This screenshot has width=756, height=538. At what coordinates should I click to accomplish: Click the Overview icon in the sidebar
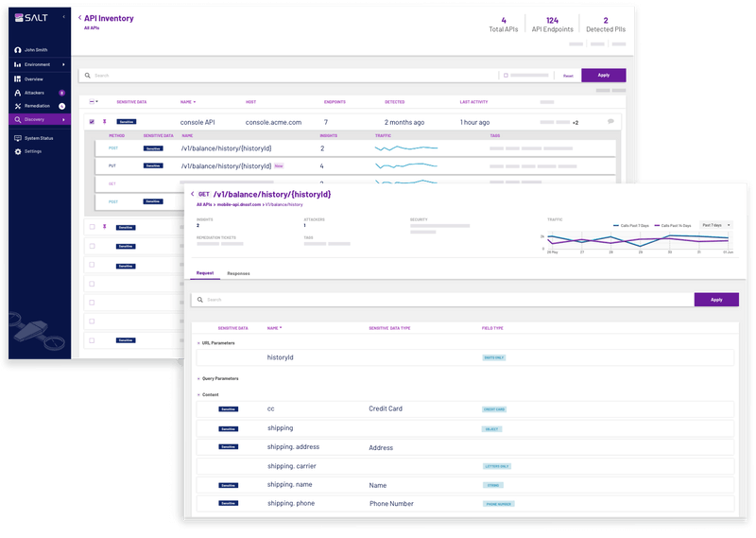pyautogui.click(x=17, y=79)
